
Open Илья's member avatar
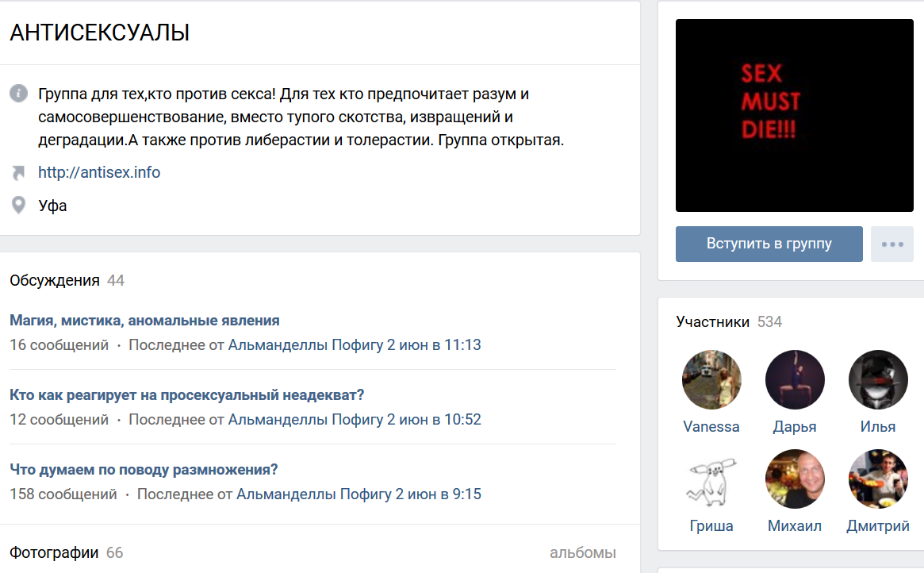(x=878, y=379)
